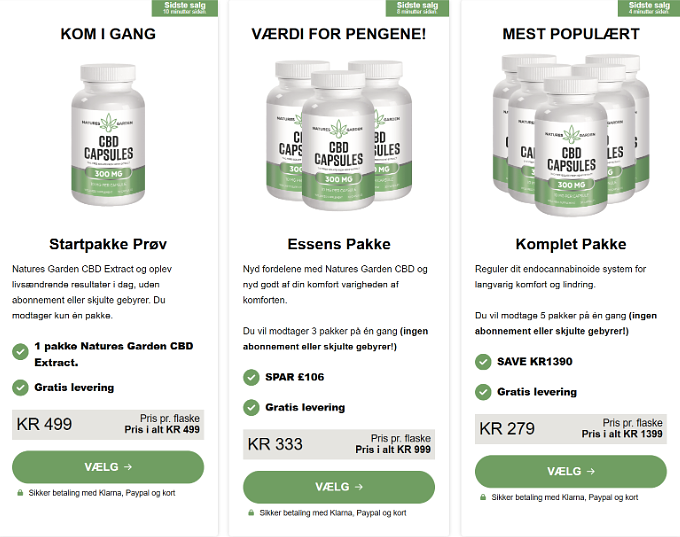Click Gratis levering checkmark in Essens card
The width and height of the screenshot is (680, 537).
pos(251,407)
